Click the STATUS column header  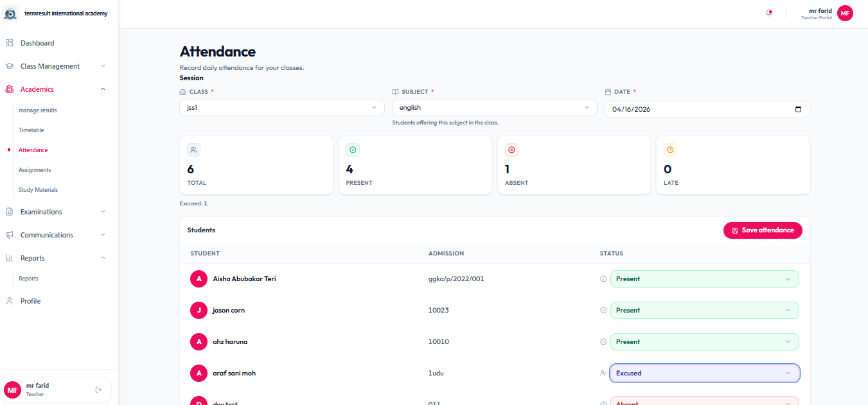(612, 254)
